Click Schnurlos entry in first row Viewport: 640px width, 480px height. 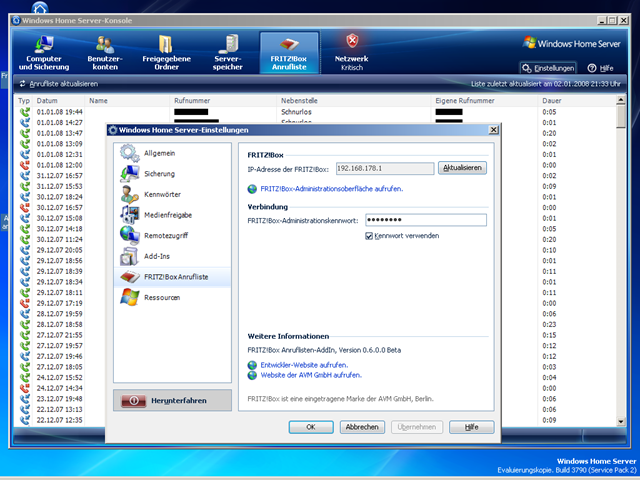pyautogui.click(x=296, y=112)
